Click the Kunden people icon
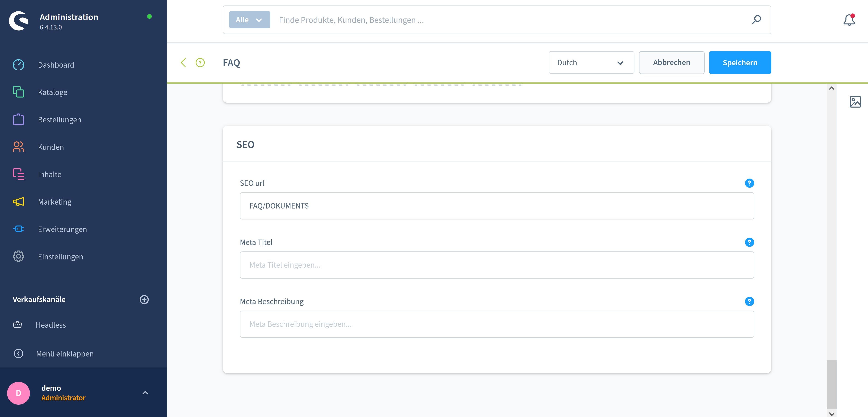The width and height of the screenshot is (868, 417). (19, 147)
